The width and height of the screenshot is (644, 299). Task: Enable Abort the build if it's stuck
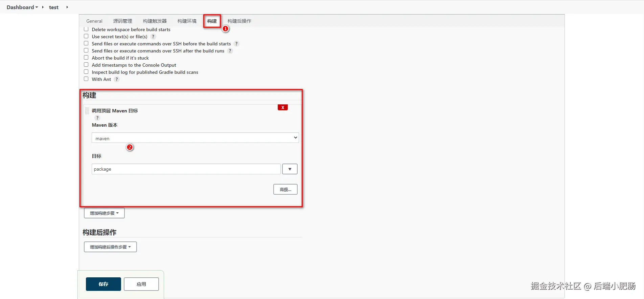86,58
